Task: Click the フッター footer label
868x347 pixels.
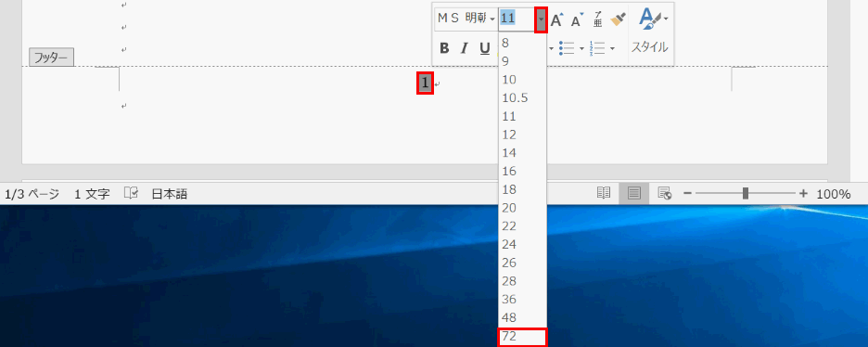Action: (51, 57)
